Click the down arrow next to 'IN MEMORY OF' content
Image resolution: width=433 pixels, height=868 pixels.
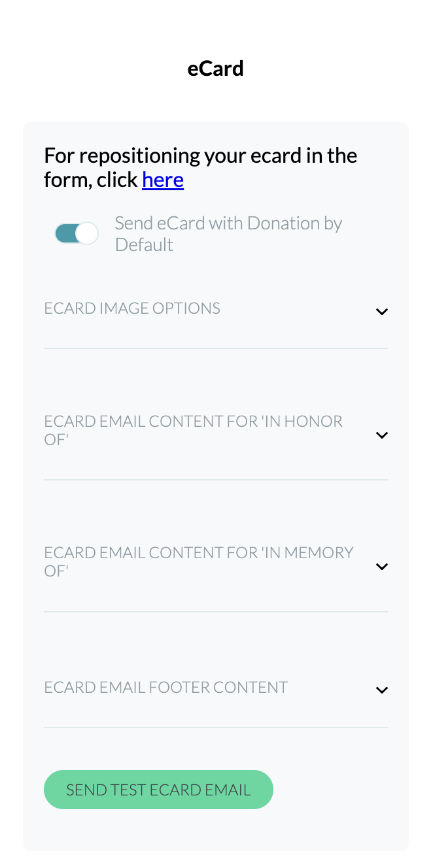pos(382,566)
